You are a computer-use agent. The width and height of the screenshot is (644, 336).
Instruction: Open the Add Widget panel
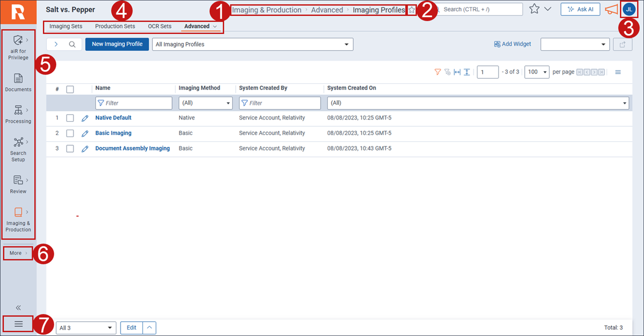[512, 44]
